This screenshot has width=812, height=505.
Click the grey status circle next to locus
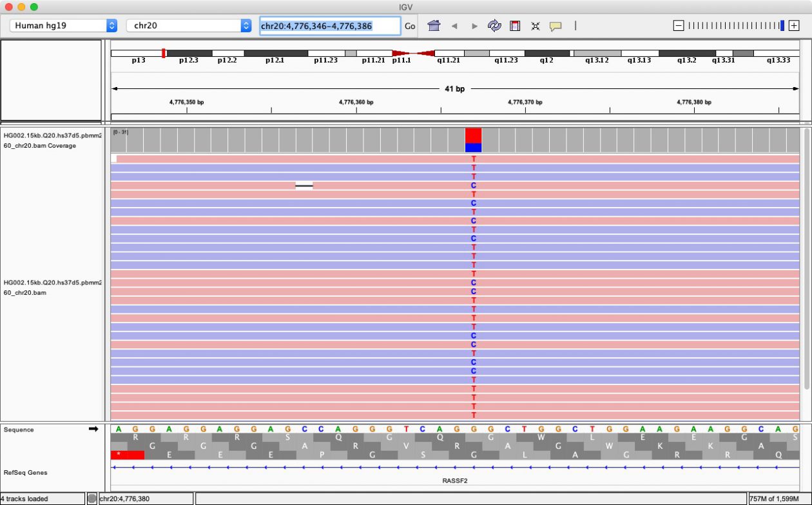point(92,498)
